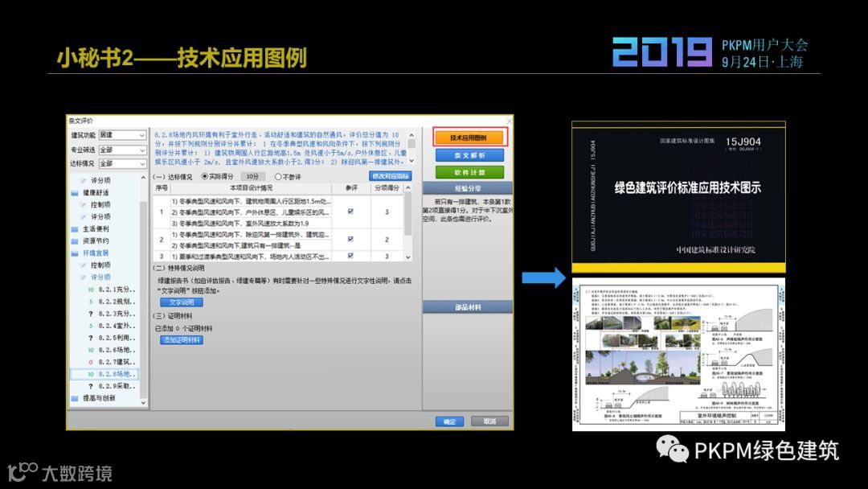This screenshot has height=489, width=868.
Task: Click the 修改对应指标 button
Action: 391,176
